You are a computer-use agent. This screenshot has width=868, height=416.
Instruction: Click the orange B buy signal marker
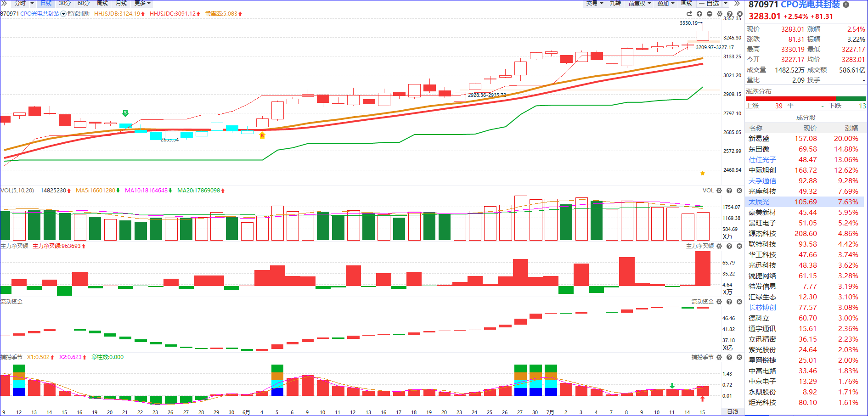tap(262, 135)
